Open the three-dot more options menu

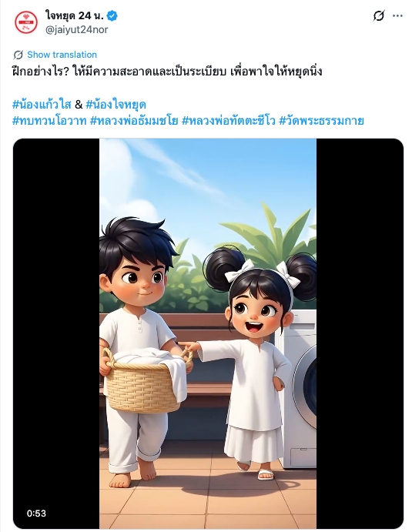point(397,15)
